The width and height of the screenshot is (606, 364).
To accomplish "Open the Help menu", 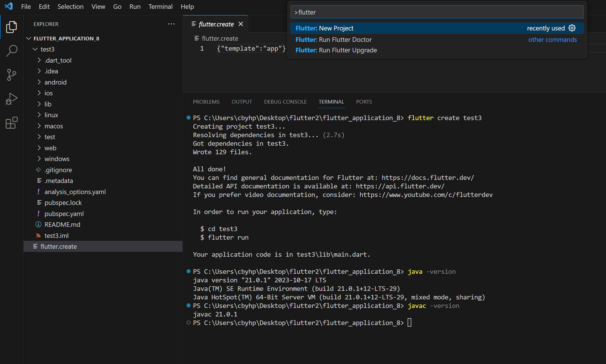I will (x=187, y=7).
